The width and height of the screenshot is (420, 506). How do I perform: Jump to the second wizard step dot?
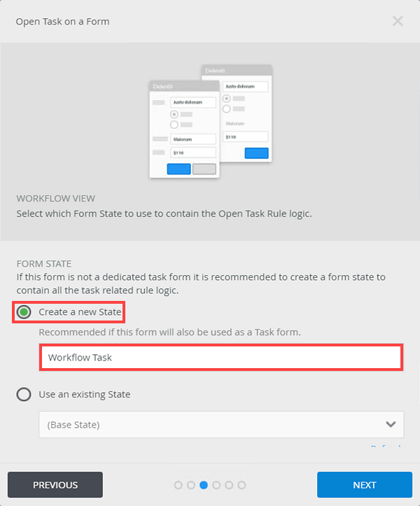[191, 485]
